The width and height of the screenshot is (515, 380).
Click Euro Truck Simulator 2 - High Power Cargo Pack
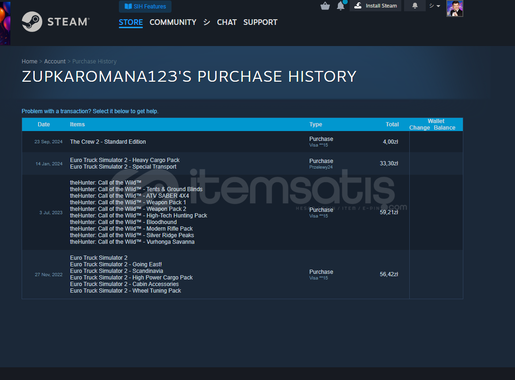tap(131, 277)
